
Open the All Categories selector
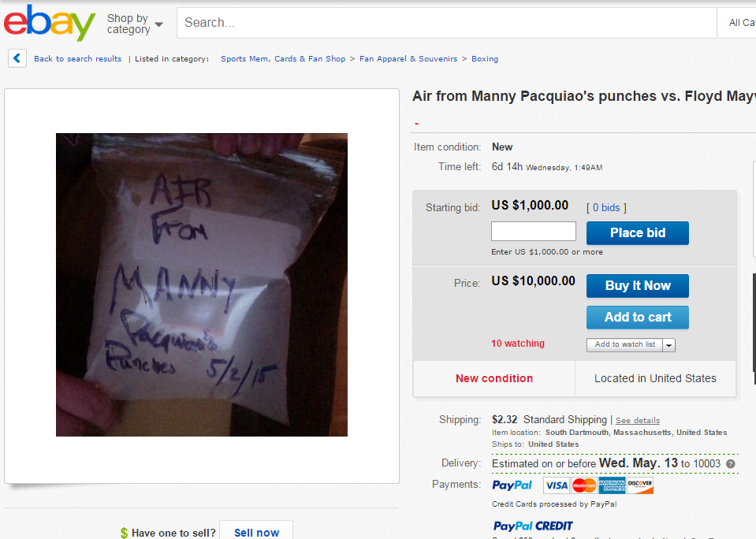pos(738,23)
